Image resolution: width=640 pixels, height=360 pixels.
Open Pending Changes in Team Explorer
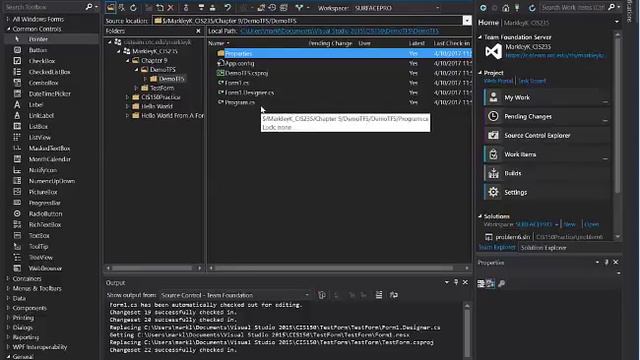[547, 117]
